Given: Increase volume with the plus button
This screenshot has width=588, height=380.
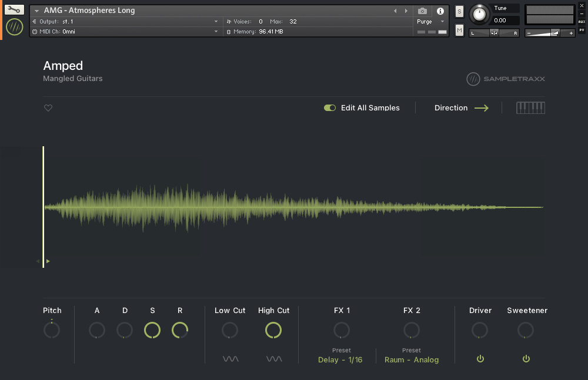Looking at the screenshot, I should pos(571,33).
